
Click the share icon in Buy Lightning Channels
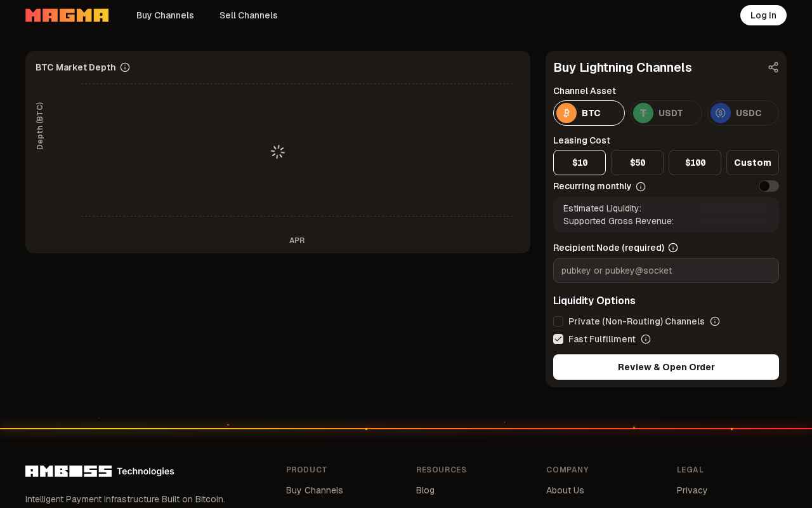point(773,67)
